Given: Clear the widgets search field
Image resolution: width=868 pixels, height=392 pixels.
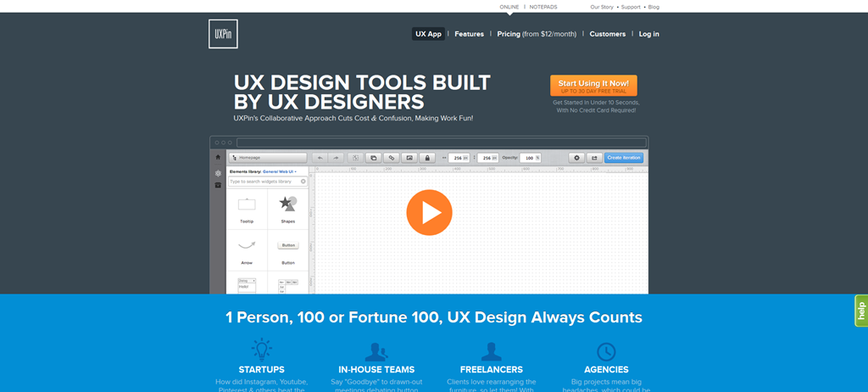Looking at the screenshot, I should (303, 182).
